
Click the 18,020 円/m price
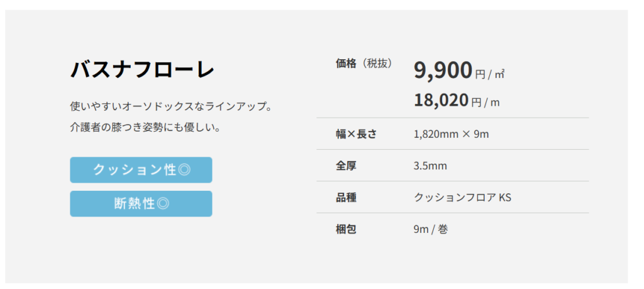click(457, 101)
